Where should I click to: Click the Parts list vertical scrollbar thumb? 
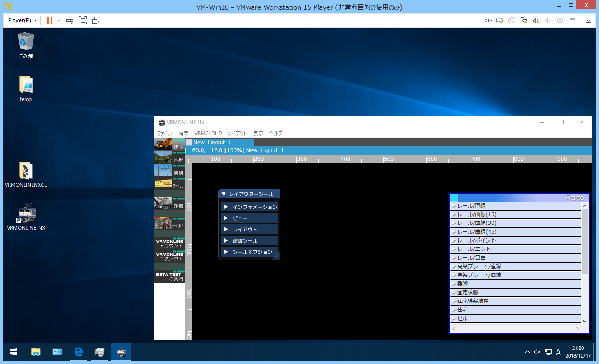(x=585, y=242)
